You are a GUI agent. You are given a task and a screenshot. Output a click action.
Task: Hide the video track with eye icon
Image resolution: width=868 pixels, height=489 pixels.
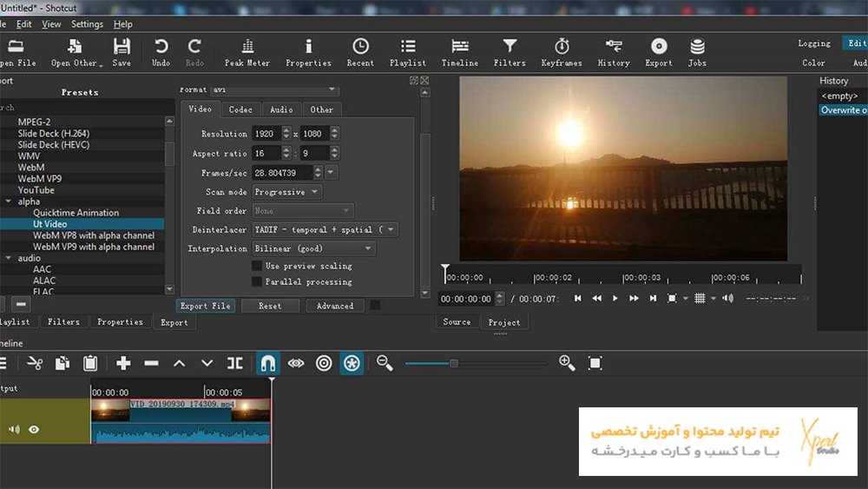[x=34, y=429]
